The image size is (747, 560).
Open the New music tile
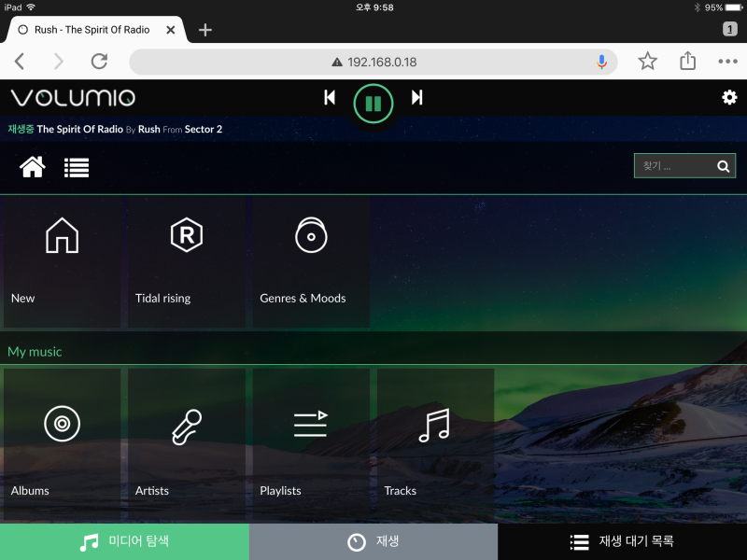[62, 235]
